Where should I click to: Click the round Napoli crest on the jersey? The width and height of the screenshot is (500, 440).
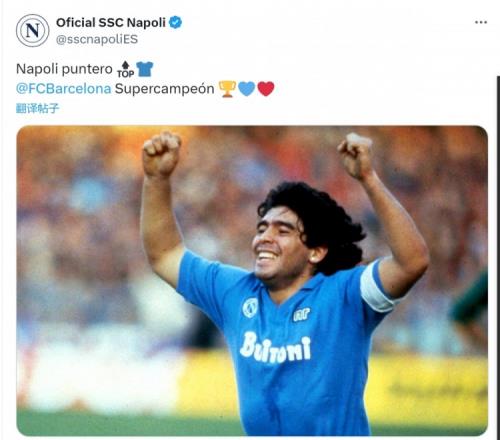point(250,307)
